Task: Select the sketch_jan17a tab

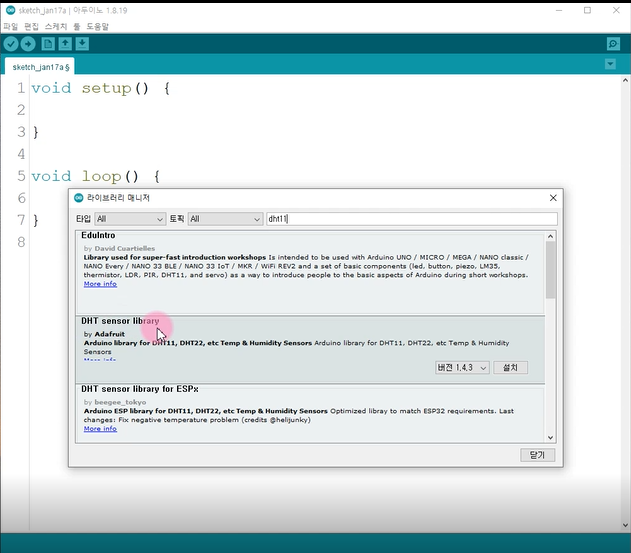Action: coord(41,67)
